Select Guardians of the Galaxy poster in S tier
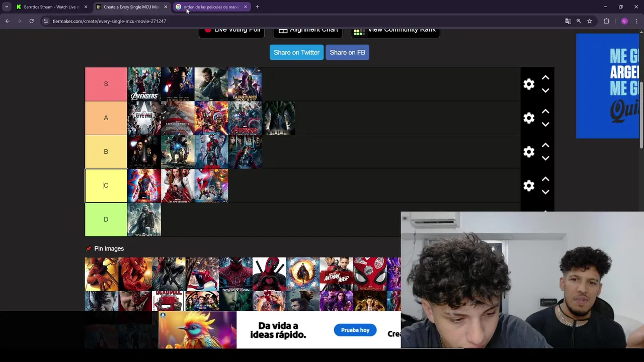 245,84
